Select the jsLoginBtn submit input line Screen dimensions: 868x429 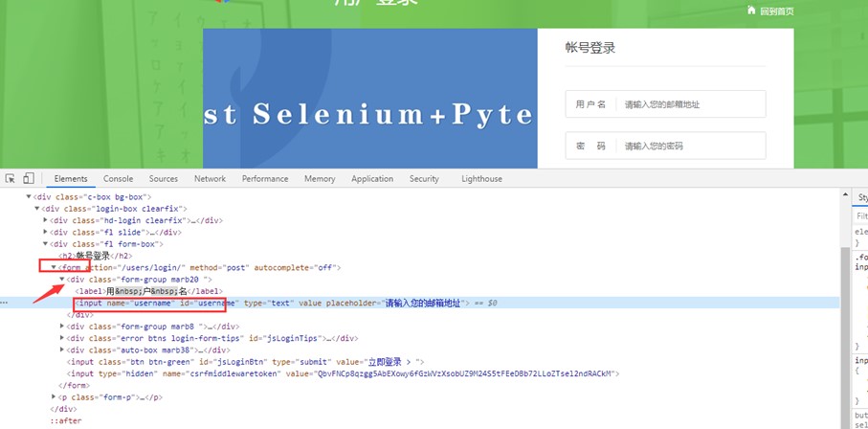click(x=245, y=362)
